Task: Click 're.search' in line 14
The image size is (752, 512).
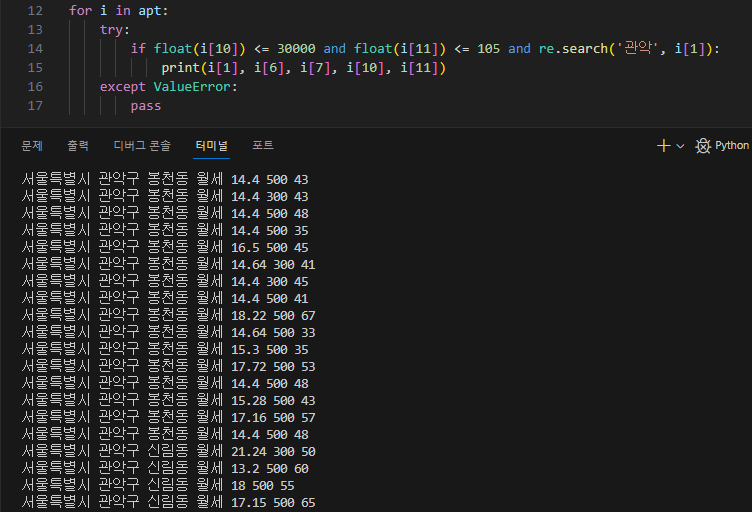Action: [573, 48]
